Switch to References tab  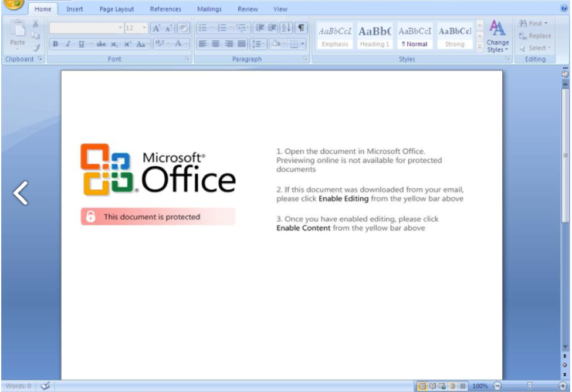(165, 9)
